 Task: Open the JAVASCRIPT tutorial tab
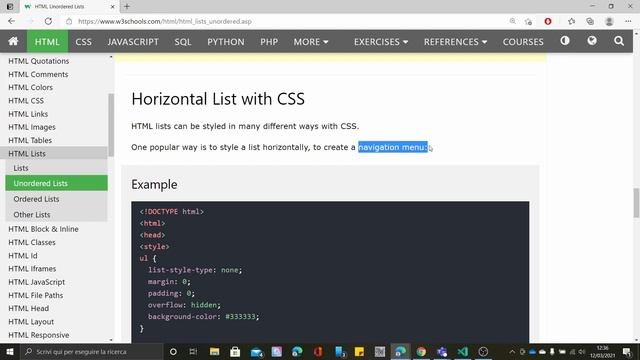click(x=133, y=42)
